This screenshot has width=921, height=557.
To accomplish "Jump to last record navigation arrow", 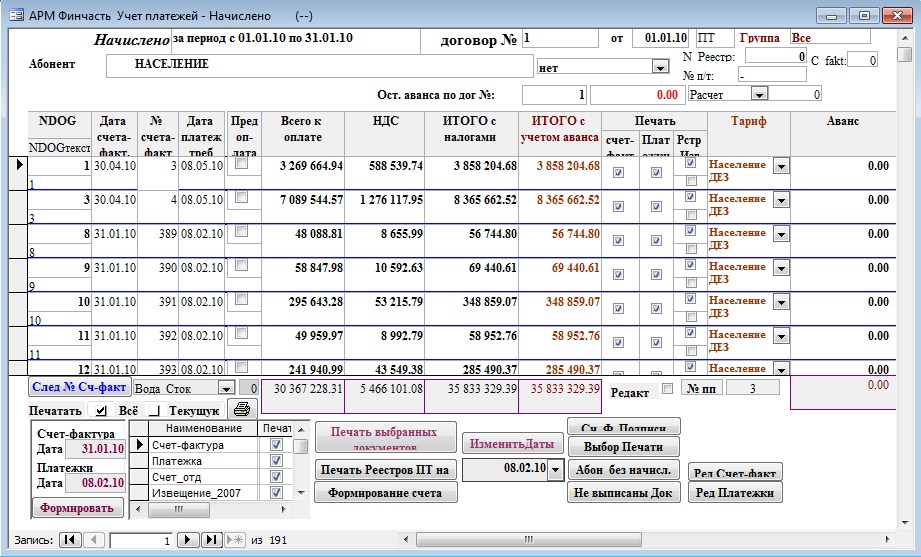I will tap(211, 540).
